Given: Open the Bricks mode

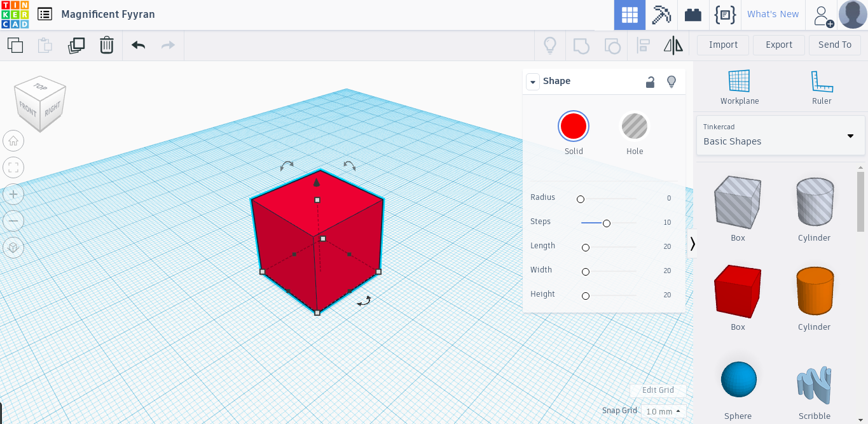Looking at the screenshot, I should pyautogui.click(x=693, y=15).
